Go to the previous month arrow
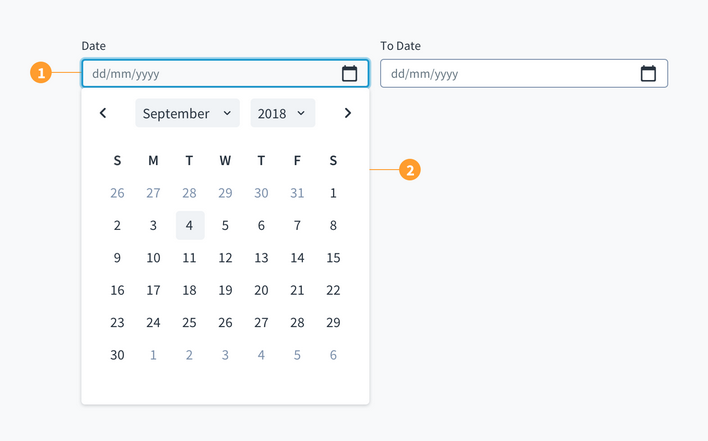Image resolution: width=708 pixels, height=441 pixels. point(103,113)
